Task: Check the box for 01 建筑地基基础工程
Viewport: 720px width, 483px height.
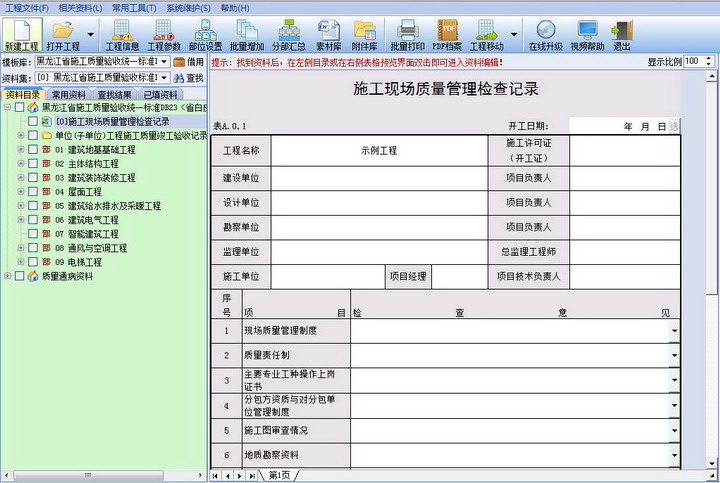Action: coord(33,150)
